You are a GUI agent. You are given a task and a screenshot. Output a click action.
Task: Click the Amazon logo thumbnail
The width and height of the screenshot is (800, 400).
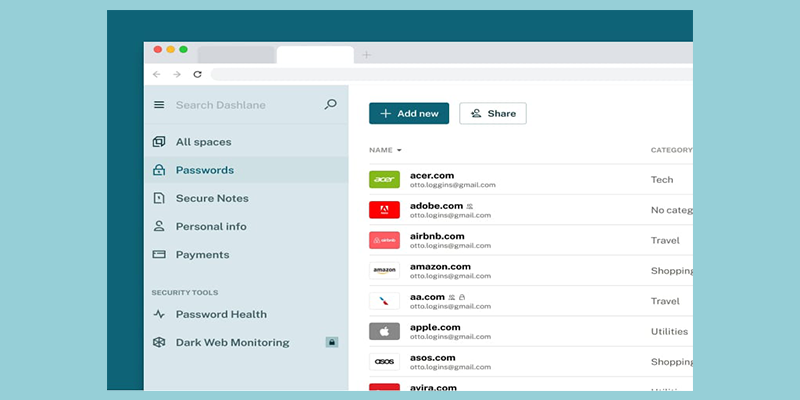pyautogui.click(x=384, y=270)
